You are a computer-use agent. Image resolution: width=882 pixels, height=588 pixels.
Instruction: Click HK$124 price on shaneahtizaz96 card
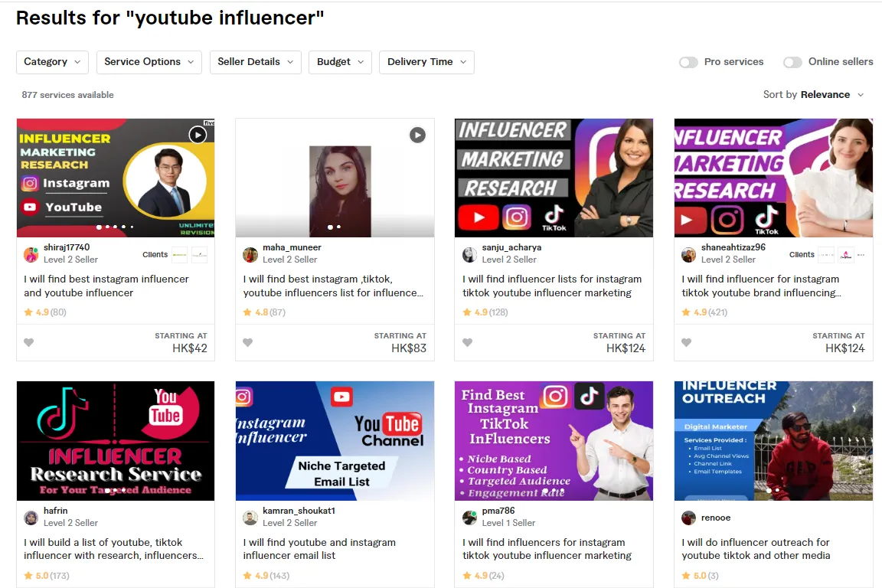(845, 348)
